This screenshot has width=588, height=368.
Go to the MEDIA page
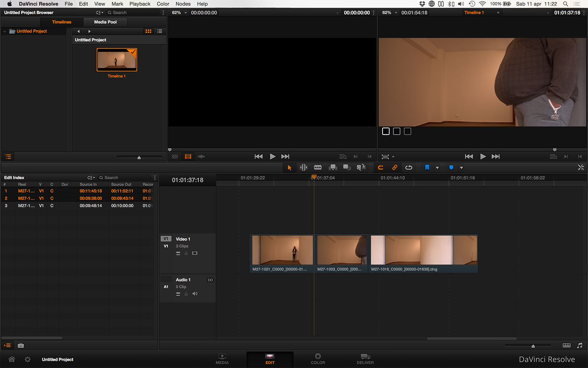[222, 359]
